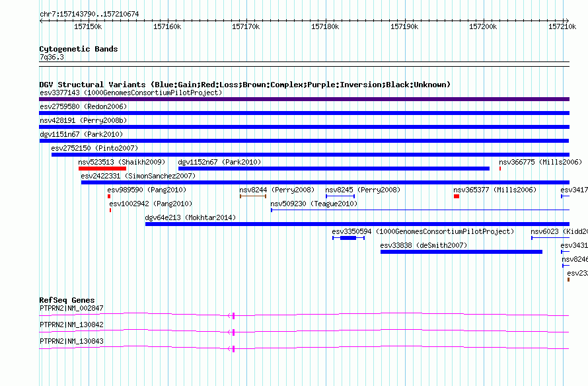Viewport: 588px width, 386px height.
Task: Open the nsv428191 (Perry2008b) label
Action: 83,120
